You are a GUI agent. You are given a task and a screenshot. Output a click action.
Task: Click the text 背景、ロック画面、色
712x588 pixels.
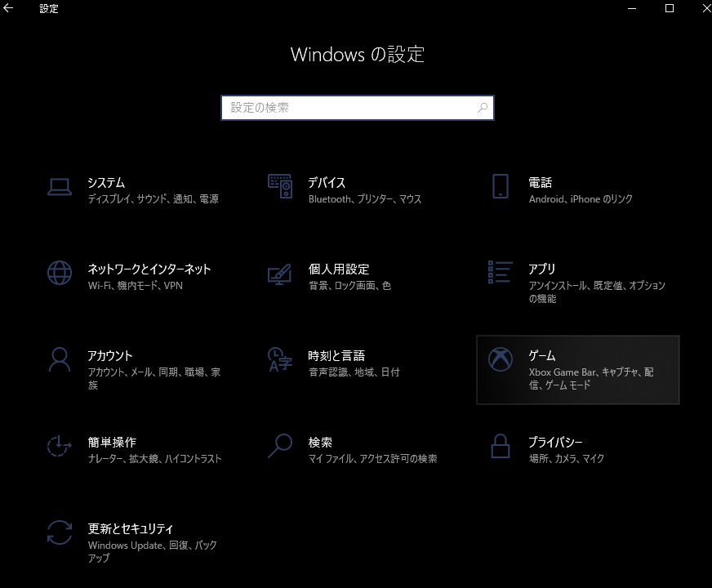[x=349, y=286]
